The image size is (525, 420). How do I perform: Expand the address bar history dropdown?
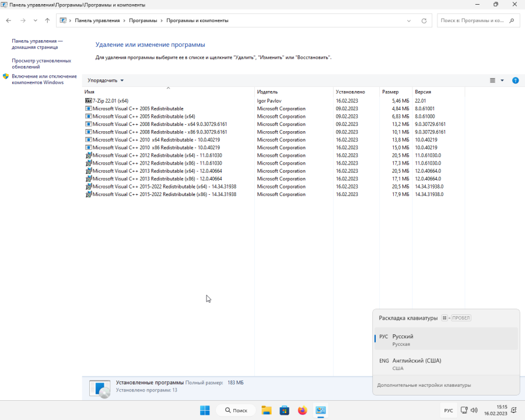[409, 21]
